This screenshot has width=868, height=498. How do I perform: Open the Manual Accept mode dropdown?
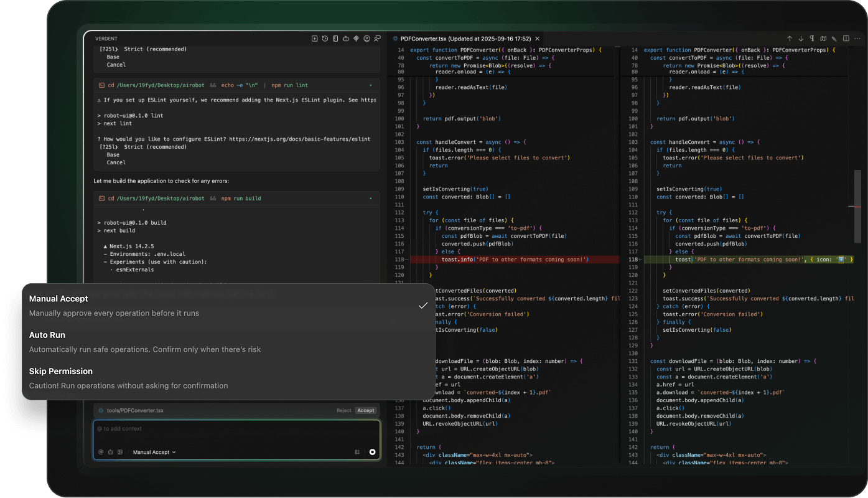(x=154, y=452)
